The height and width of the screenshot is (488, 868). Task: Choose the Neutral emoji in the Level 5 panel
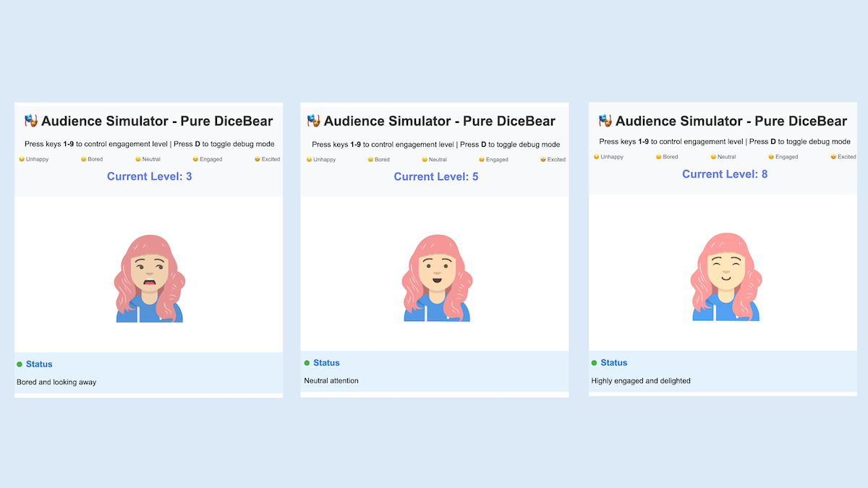425,160
